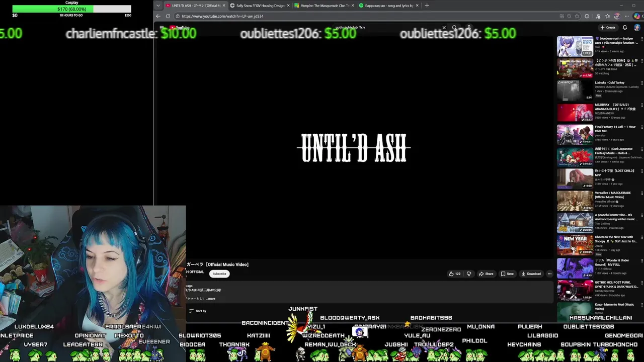644x362 pixels.
Task: Open options menu for GOTHIC MIX video
Action: tap(641, 283)
